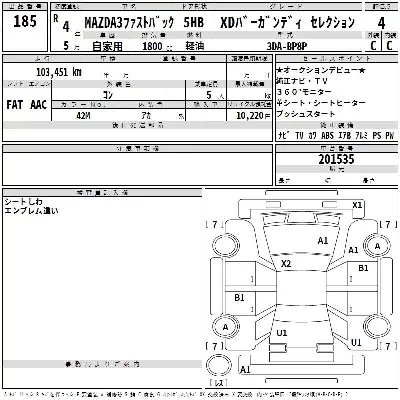Click the 10,220 recycle fee amount
Image resolution: width=400 pixels, height=400 pixels.
click(250, 115)
